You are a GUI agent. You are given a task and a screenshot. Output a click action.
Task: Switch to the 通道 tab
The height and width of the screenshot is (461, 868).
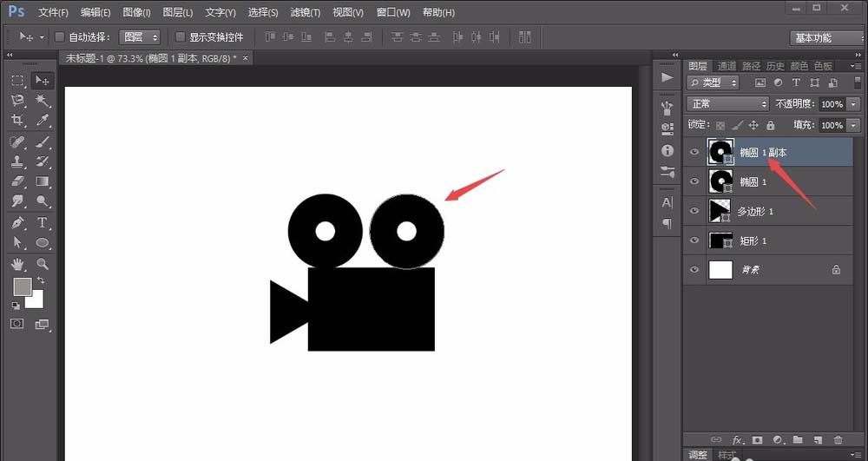(x=727, y=66)
